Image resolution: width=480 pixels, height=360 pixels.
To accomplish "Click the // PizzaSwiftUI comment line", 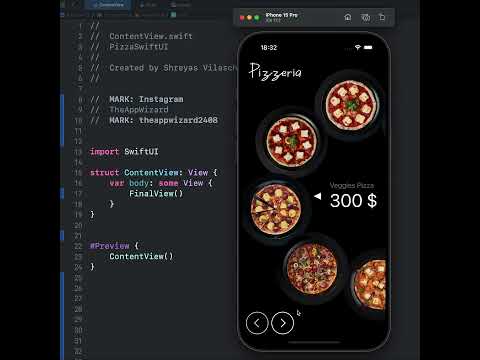I will click(129, 47).
